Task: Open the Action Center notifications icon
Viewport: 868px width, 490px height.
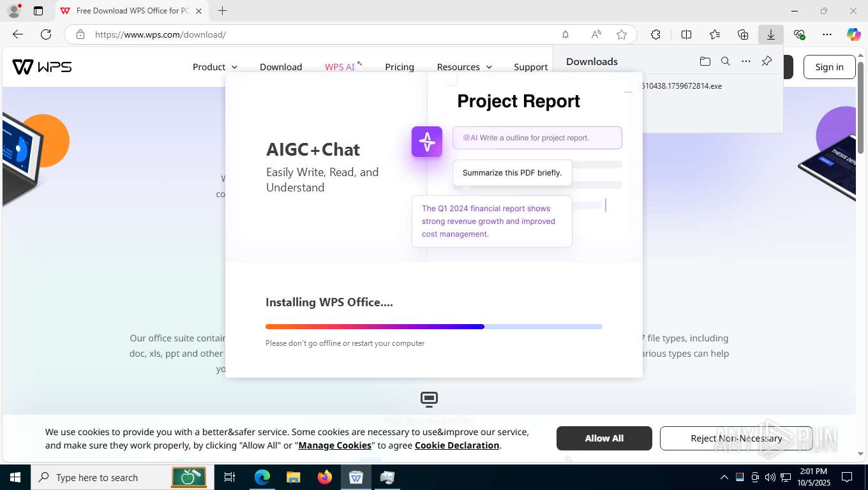Action: [847, 477]
